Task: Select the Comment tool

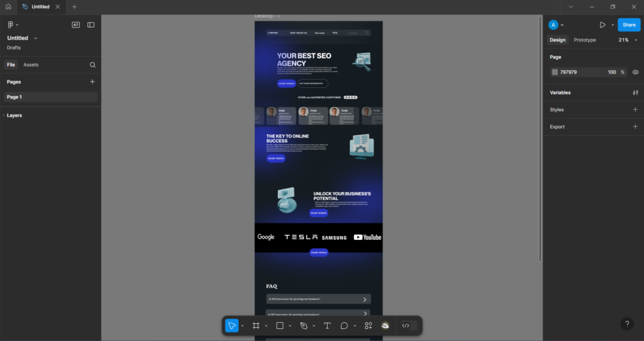Action: [344, 325]
